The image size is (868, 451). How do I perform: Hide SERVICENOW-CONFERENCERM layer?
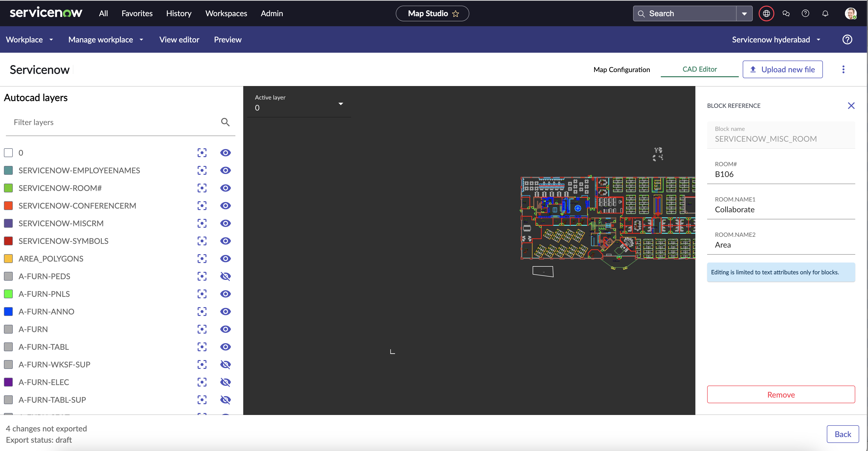[x=225, y=205]
